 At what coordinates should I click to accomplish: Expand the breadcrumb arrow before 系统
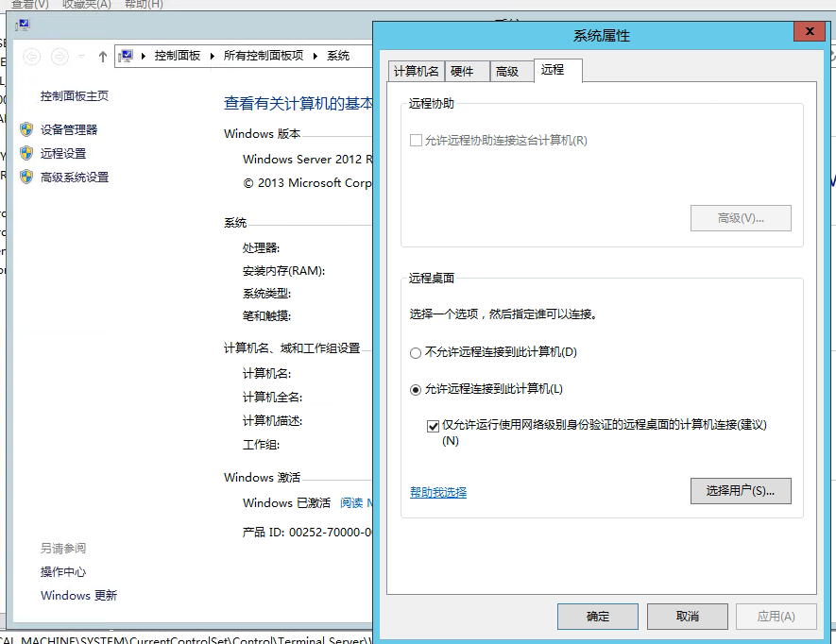tap(316, 56)
